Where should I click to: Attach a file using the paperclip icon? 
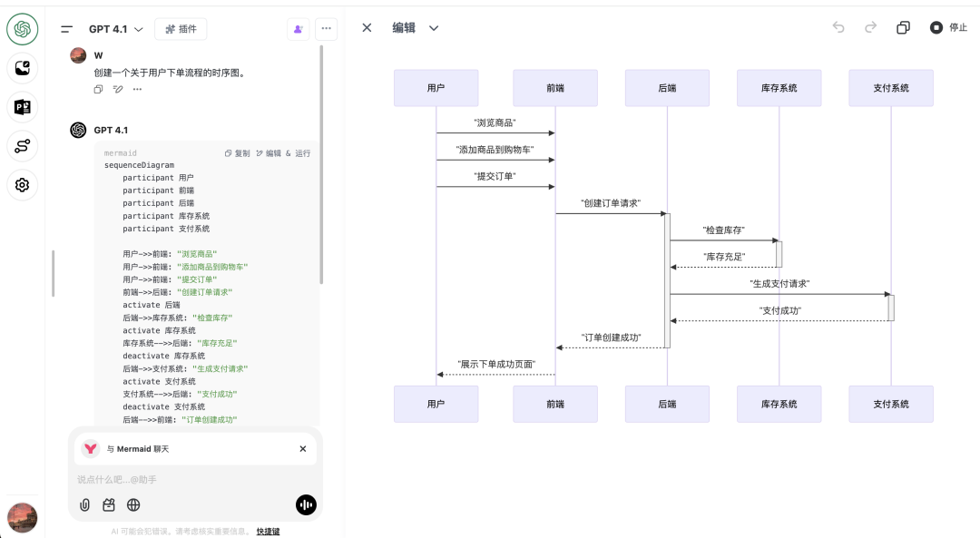84,504
